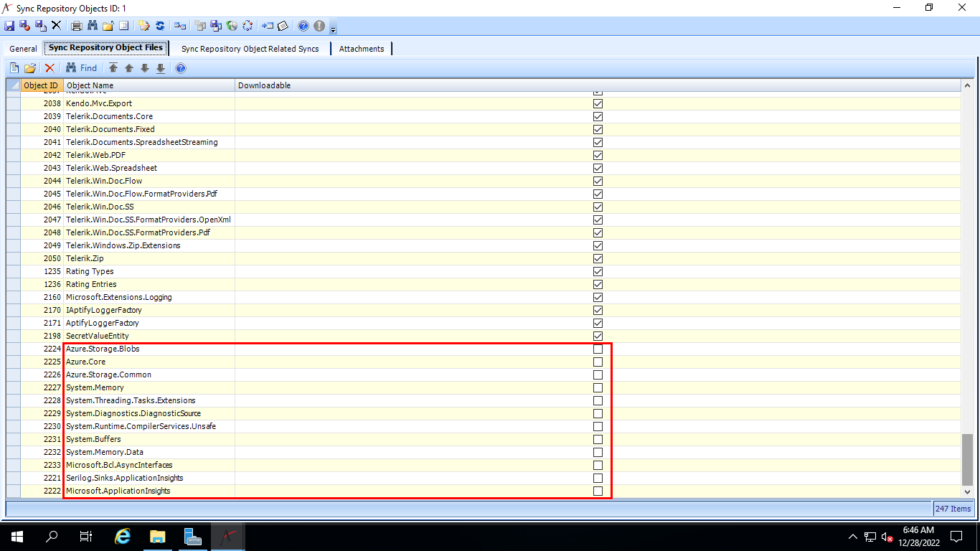Click the Save record icon
Viewport: 980px width, 551px height.
9,26
